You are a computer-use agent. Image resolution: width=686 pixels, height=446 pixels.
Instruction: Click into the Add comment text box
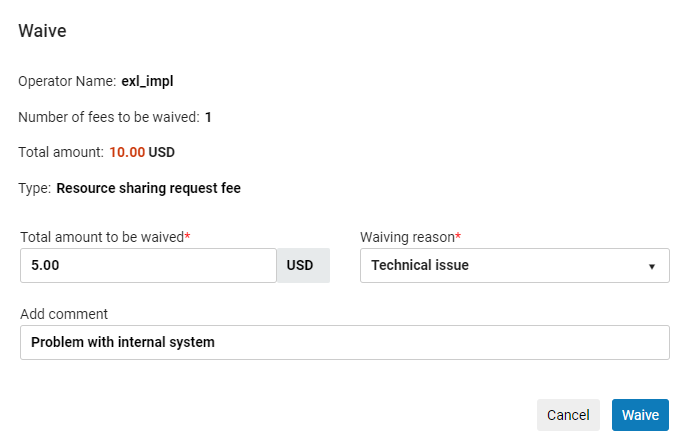point(344,342)
